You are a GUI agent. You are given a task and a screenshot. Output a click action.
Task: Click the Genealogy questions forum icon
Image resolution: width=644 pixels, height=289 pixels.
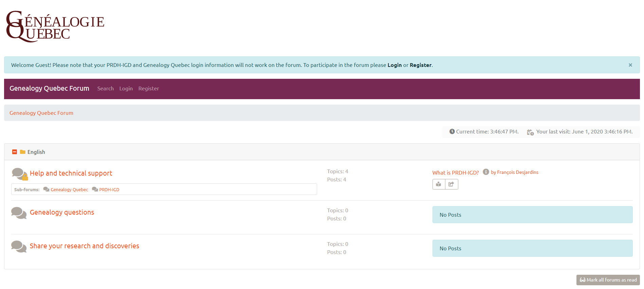[19, 213]
